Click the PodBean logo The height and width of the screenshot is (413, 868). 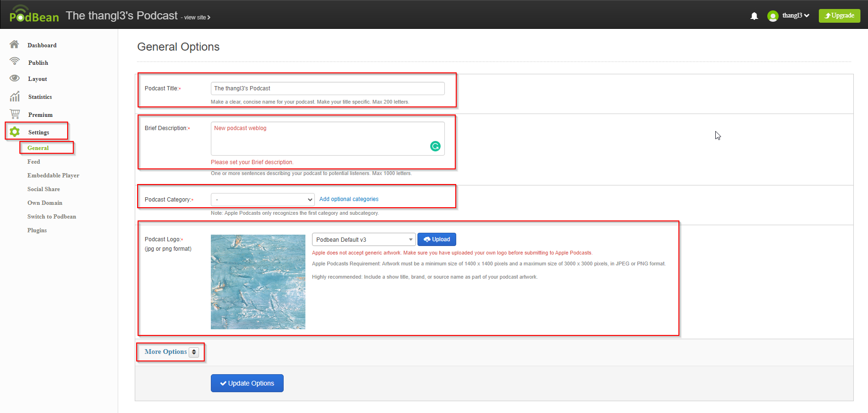coord(34,14)
